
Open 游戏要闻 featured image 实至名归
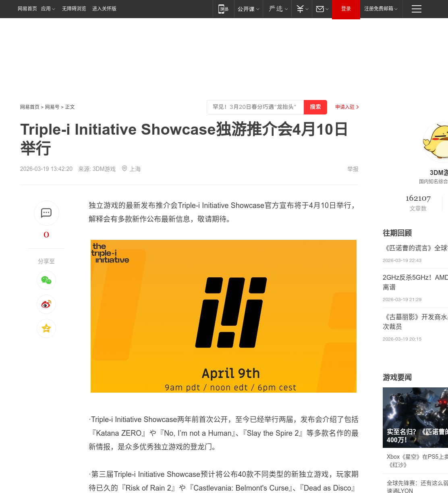(415, 418)
